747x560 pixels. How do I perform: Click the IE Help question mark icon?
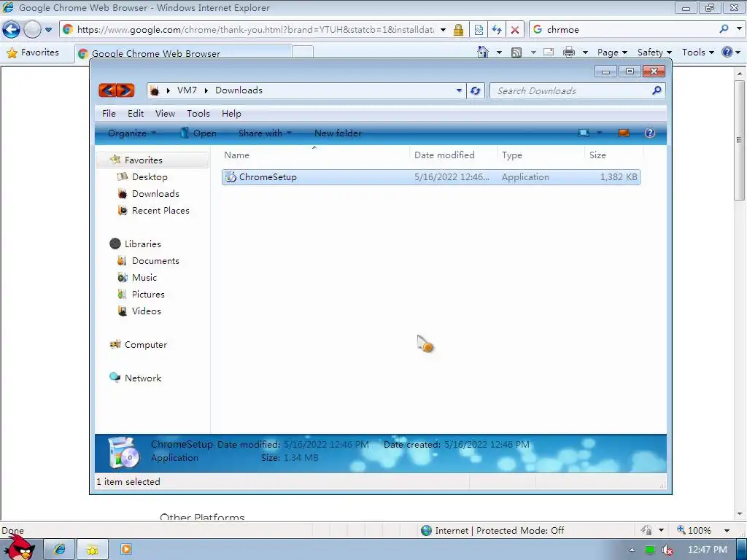(727, 52)
